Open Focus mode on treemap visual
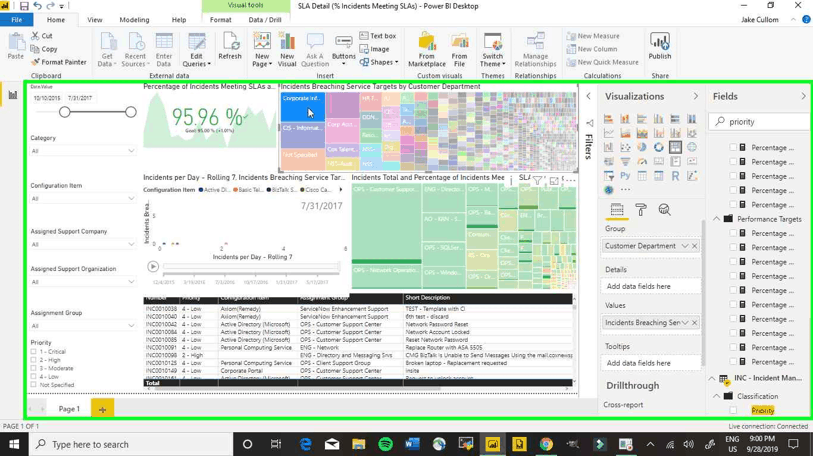This screenshot has height=457, width=815. click(x=554, y=181)
